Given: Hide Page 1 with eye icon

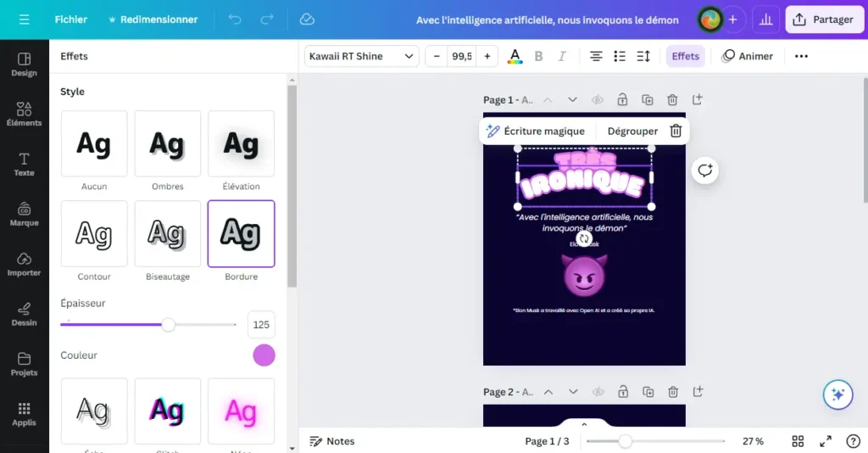Looking at the screenshot, I should click(598, 100).
